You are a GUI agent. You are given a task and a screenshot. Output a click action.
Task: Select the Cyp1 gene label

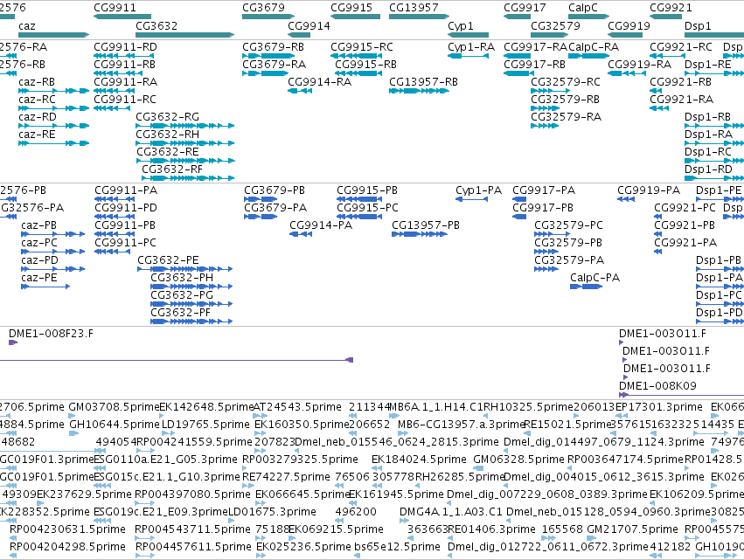point(461,25)
